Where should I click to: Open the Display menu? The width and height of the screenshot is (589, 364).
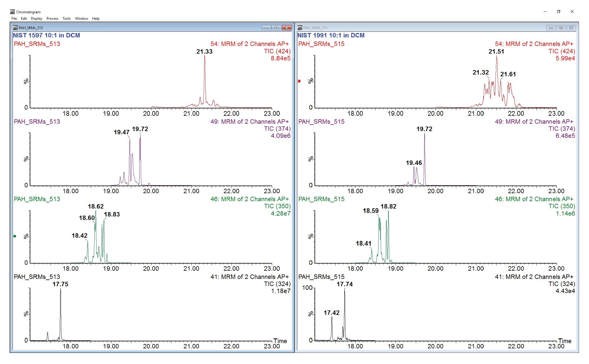[x=36, y=18]
